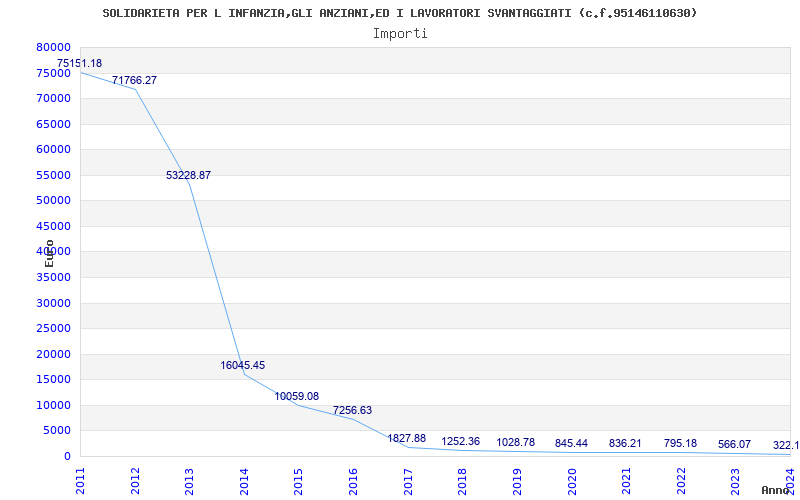Select the 795.18 data label

[x=680, y=443]
